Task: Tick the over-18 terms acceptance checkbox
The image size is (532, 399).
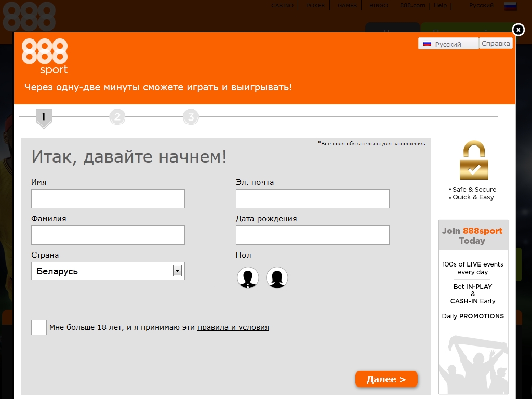Action: [x=39, y=327]
